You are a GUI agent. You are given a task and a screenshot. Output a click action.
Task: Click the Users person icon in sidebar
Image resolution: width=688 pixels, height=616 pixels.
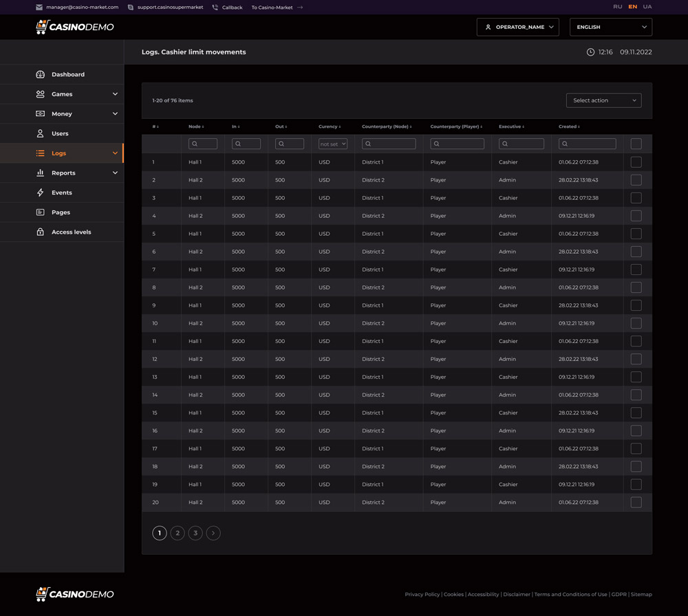(40, 133)
